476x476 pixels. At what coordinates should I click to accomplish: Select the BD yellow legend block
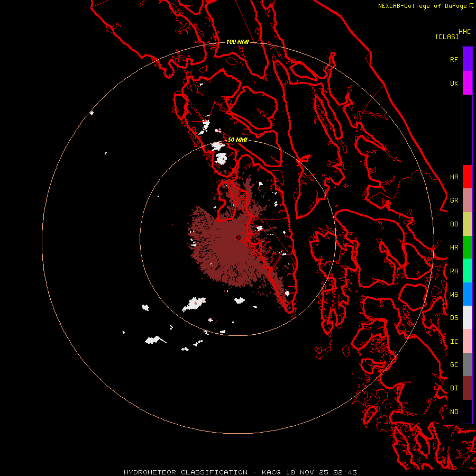coord(467,224)
